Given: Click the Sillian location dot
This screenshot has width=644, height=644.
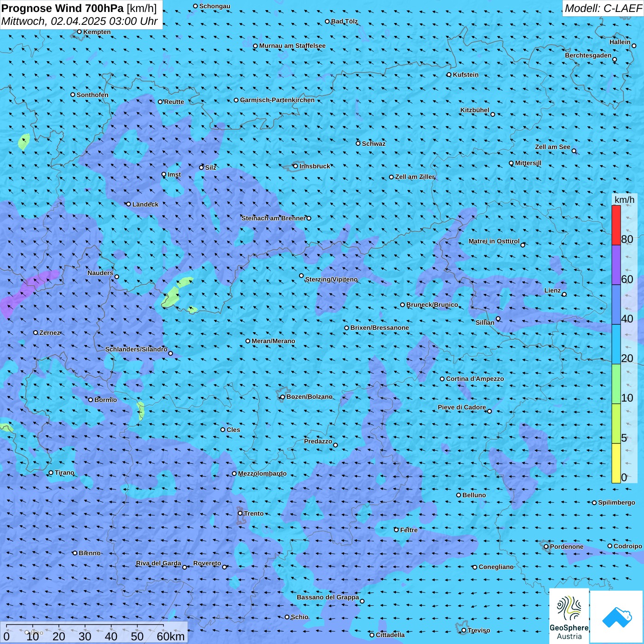Looking at the screenshot, I should click(498, 319).
